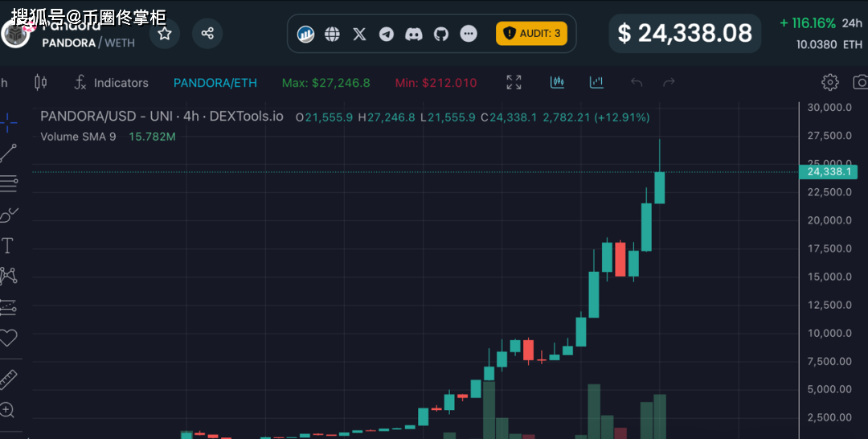Select the chart patterns tool
This screenshot has height=439, width=868.
click(x=8, y=276)
